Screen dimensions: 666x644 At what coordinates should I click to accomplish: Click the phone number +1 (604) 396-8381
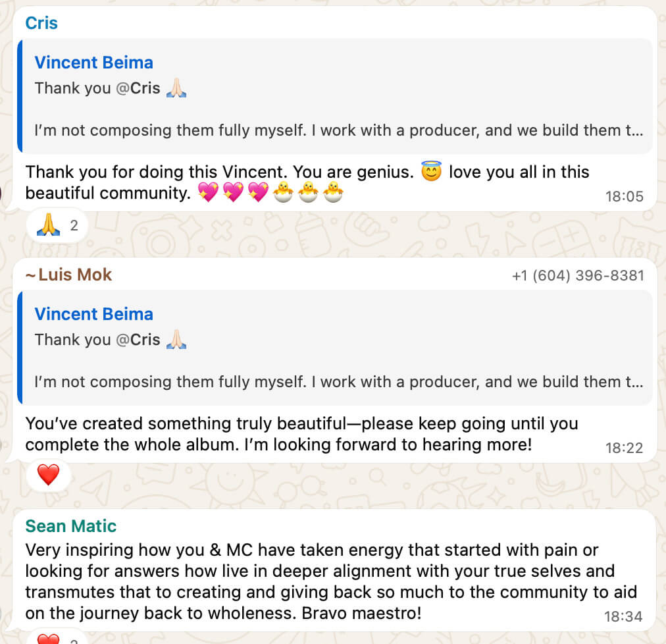tap(577, 275)
